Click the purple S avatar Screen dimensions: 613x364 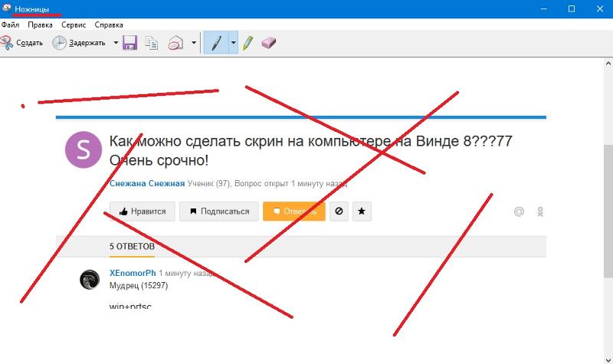click(84, 149)
